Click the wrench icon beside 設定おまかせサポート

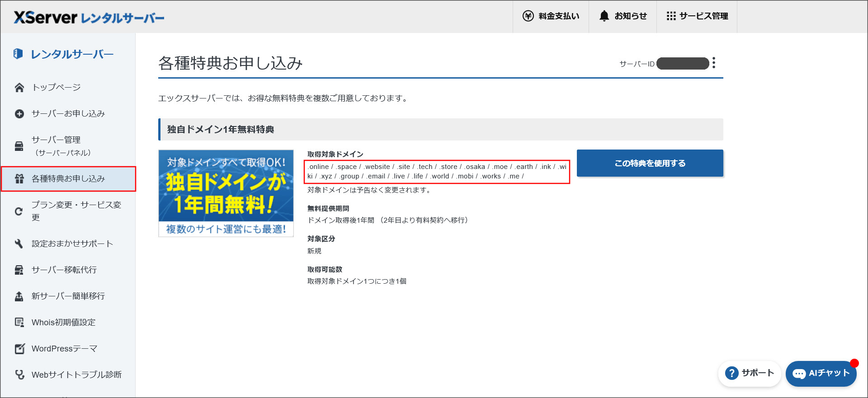19,243
